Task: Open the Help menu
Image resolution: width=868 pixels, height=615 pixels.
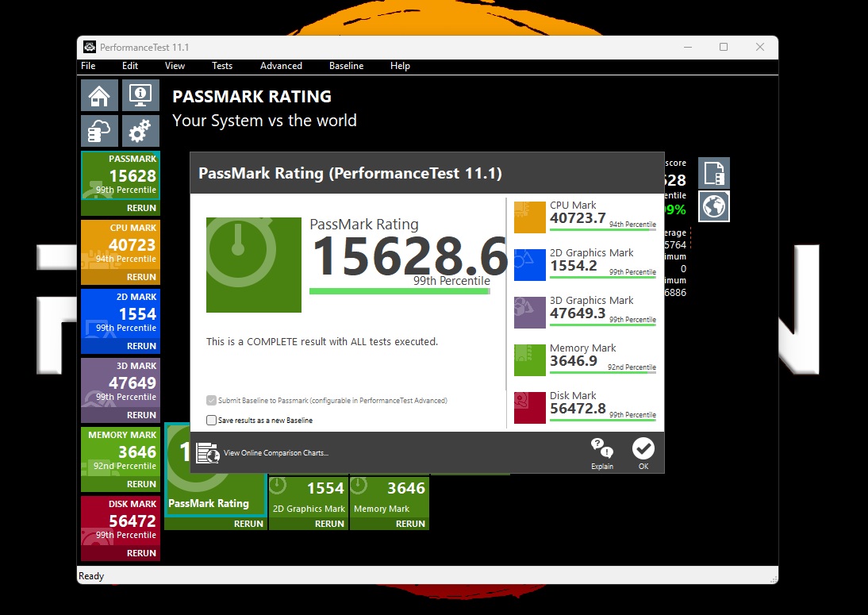Action: pyautogui.click(x=400, y=66)
